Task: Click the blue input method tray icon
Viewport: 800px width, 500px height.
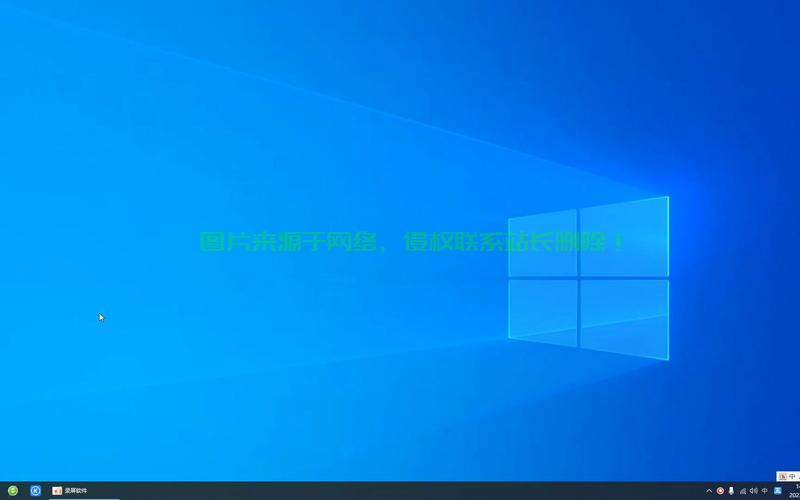Action: coord(778,491)
